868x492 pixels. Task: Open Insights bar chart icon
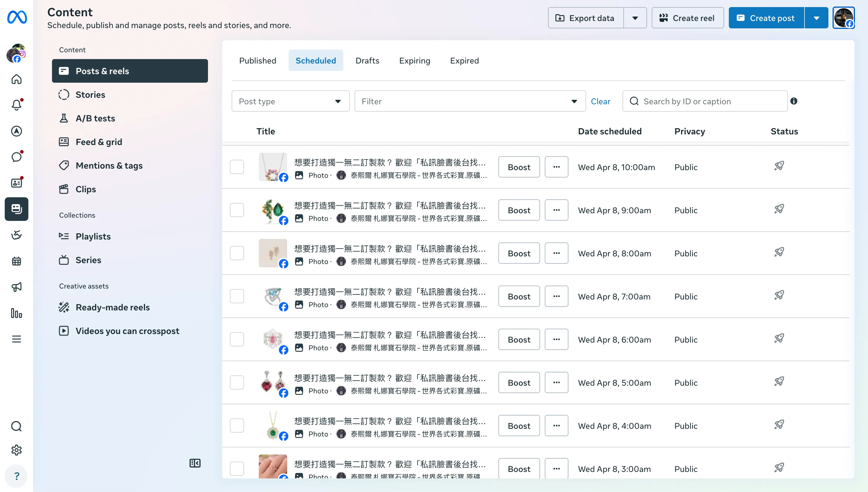click(x=17, y=313)
